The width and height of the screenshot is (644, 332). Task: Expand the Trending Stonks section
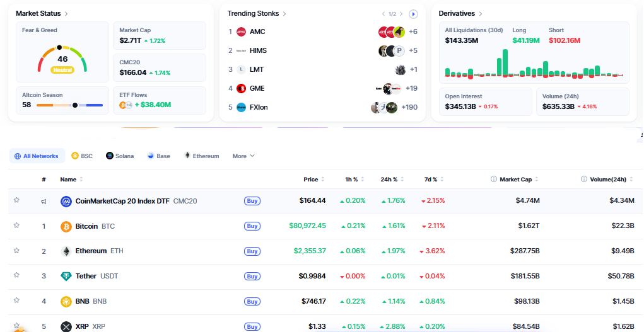(x=257, y=13)
